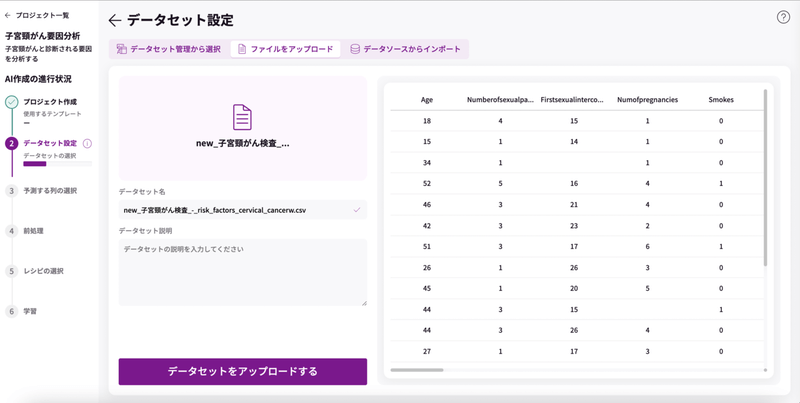
Task: Click the help question mark icon
Action: click(x=783, y=17)
